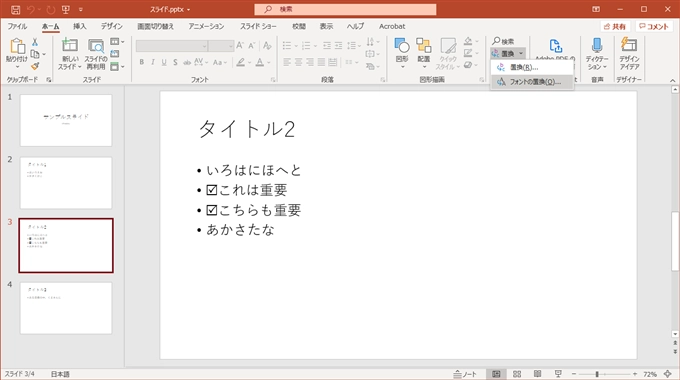This screenshot has height=380, width=680.
Task: Open the font size combo box
Action: tap(221, 46)
